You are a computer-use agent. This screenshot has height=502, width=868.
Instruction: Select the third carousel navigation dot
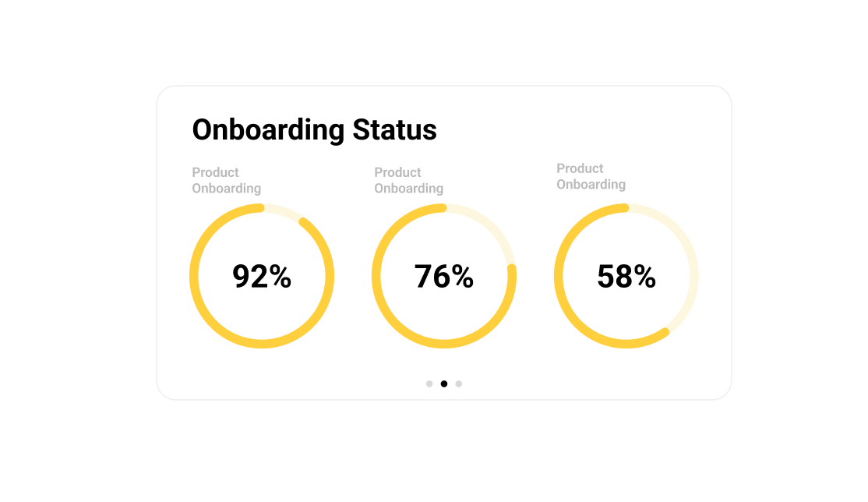459,384
